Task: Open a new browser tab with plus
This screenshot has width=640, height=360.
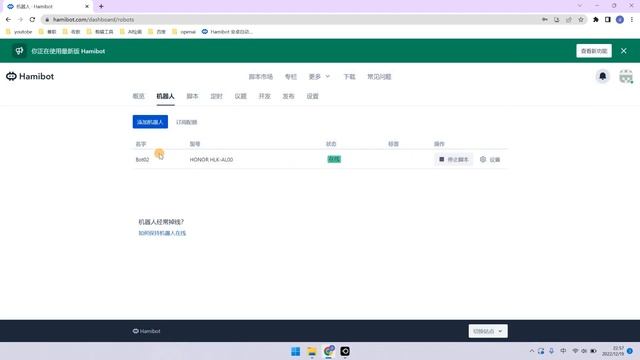Action: (101, 6)
